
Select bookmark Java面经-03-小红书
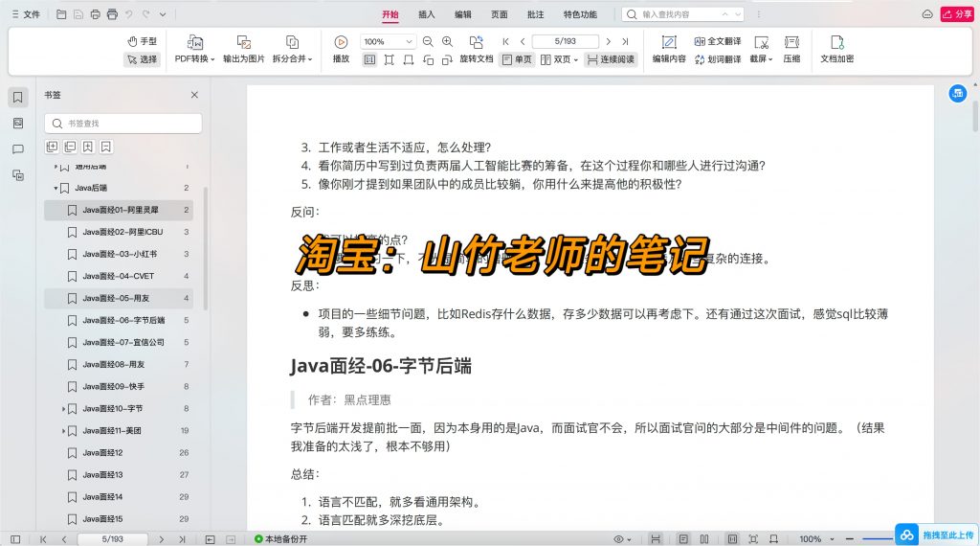coord(118,254)
